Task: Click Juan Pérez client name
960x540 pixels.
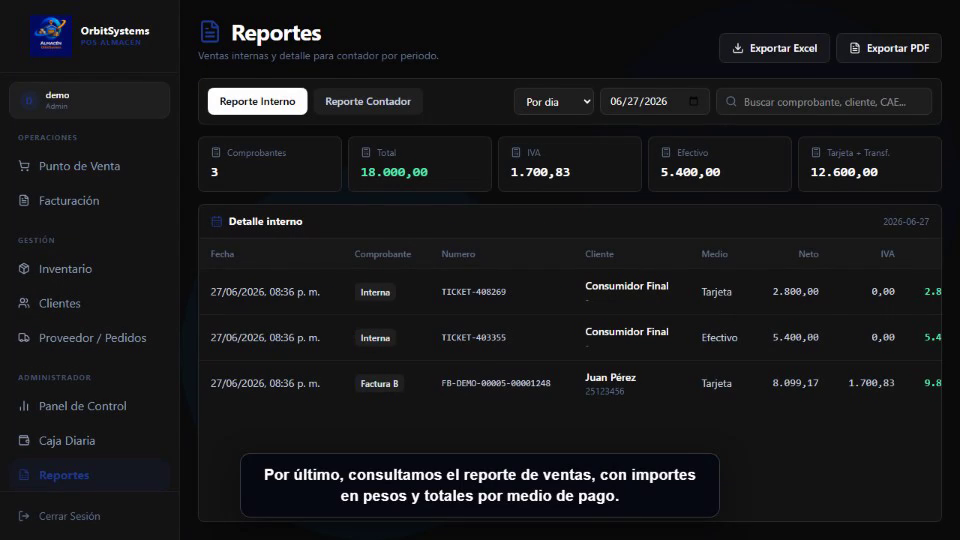Action: (x=610, y=377)
